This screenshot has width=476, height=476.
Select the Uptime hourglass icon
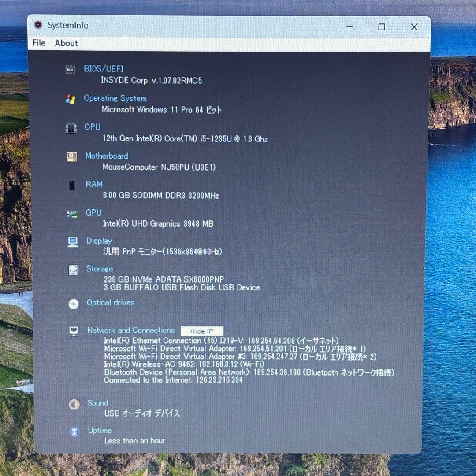(x=74, y=431)
